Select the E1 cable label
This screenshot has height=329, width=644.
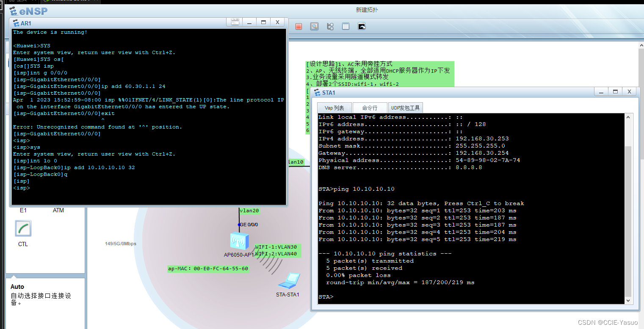coord(23,210)
